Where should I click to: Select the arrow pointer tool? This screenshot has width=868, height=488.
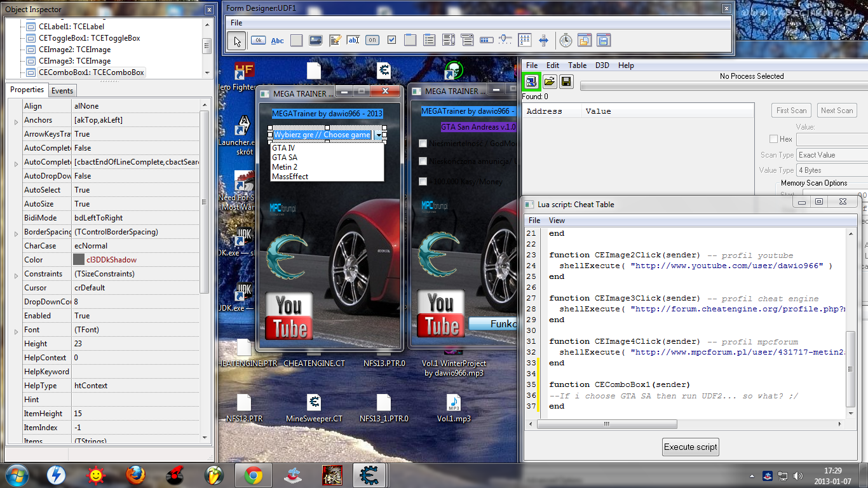click(237, 41)
